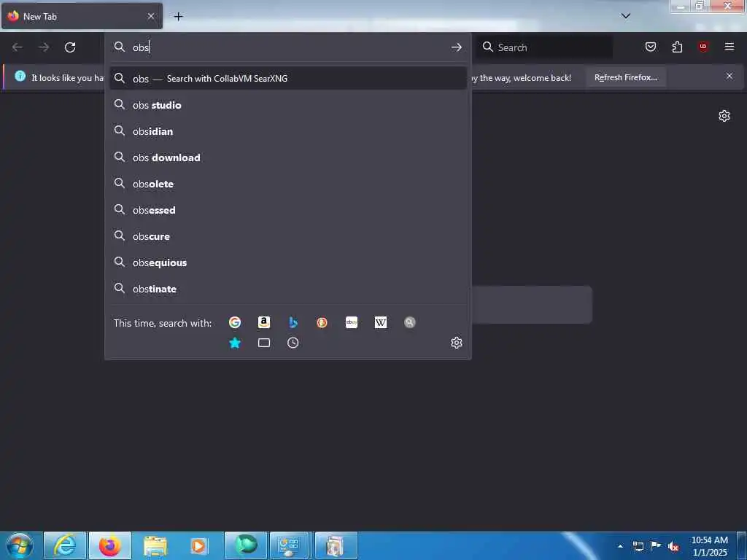This screenshot has width=747, height=560.
Task: Choose suggestion obsessed
Action: 287,210
